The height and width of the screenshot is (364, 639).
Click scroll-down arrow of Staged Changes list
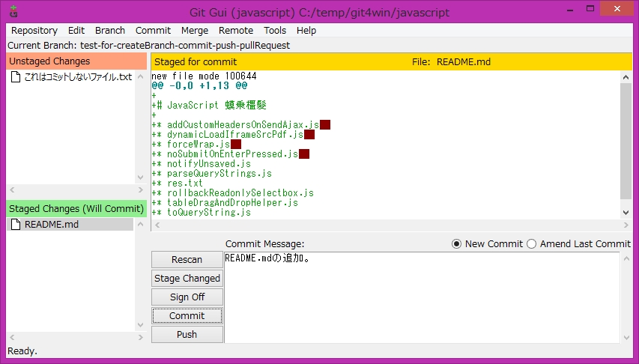pyautogui.click(x=141, y=325)
